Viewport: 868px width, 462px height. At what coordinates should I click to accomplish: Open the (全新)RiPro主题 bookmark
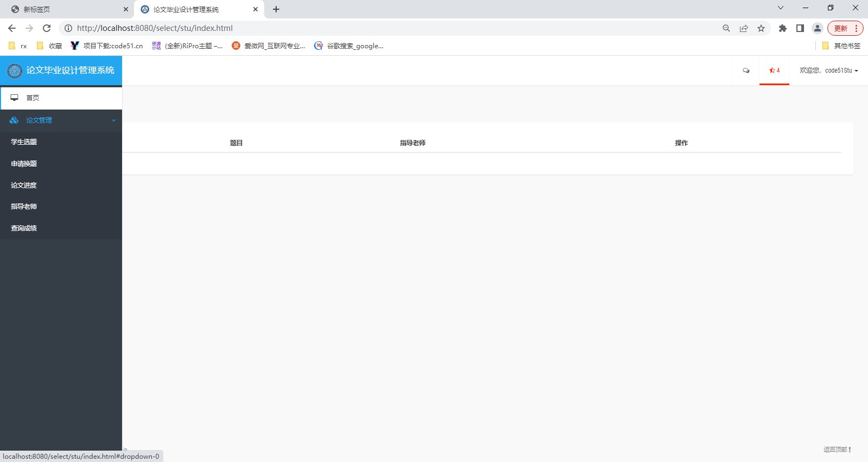(x=187, y=46)
